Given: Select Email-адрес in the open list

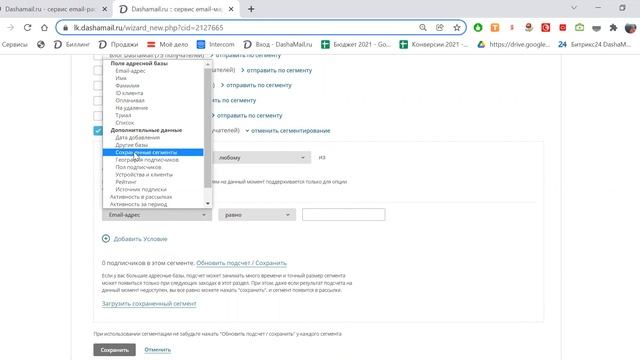Looking at the screenshot, I should (x=131, y=71).
